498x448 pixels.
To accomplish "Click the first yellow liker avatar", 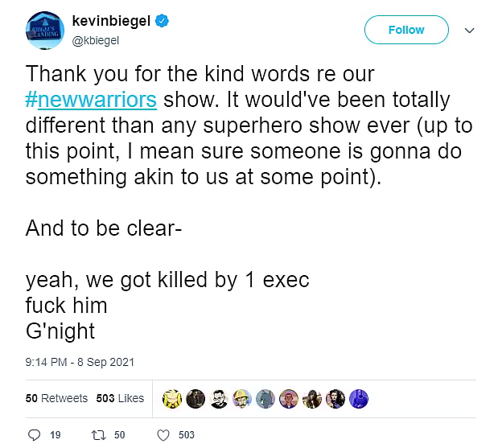I will (171, 397).
